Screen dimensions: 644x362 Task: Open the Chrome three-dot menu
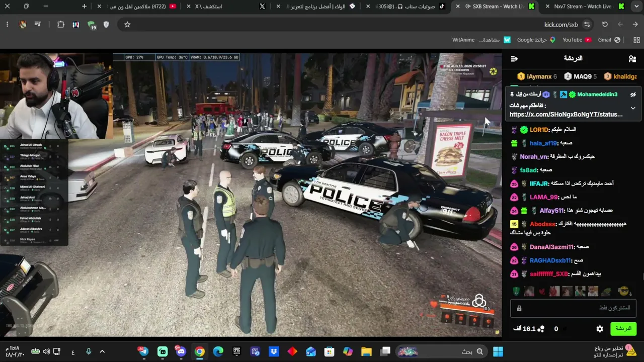pyautogui.click(x=8, y=25)
